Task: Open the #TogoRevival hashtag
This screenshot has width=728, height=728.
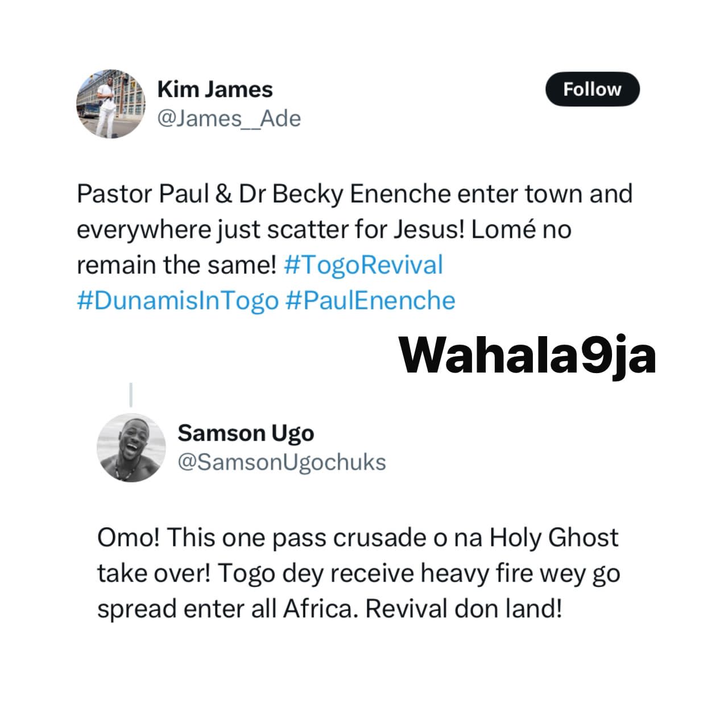Action: pos(363,265)
